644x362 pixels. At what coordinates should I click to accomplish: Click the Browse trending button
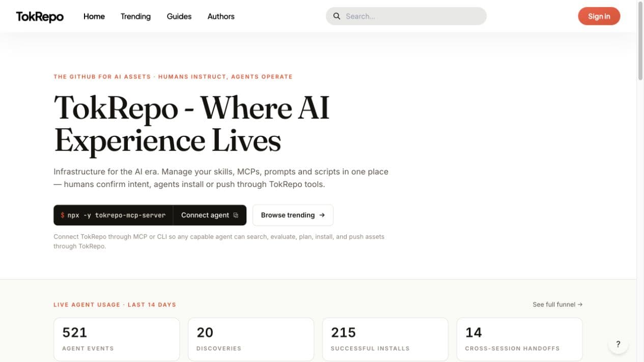293,215
